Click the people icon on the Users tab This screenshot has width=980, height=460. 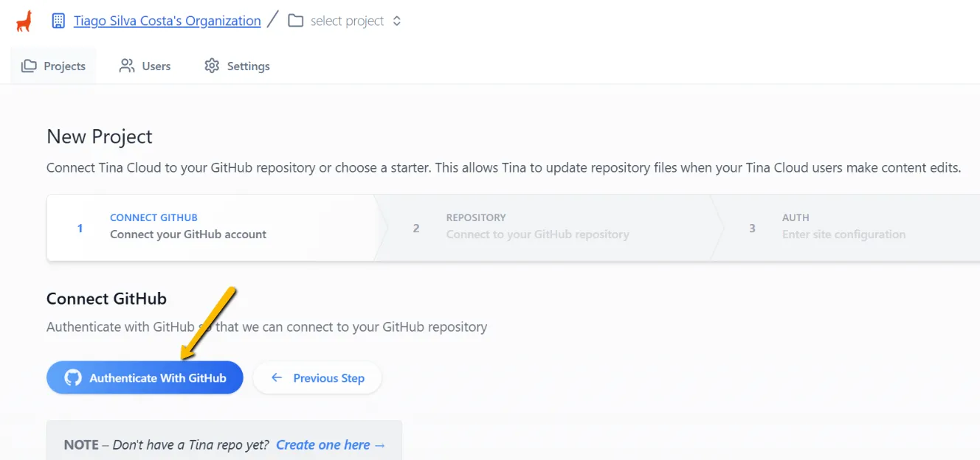pyautogui.click(x=125, y=66)
